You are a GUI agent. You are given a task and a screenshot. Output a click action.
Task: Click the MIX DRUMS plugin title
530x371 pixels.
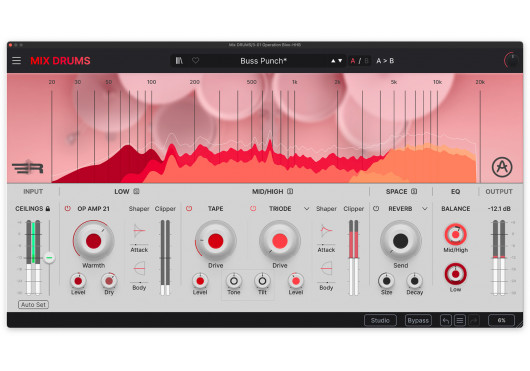[60, 61]
